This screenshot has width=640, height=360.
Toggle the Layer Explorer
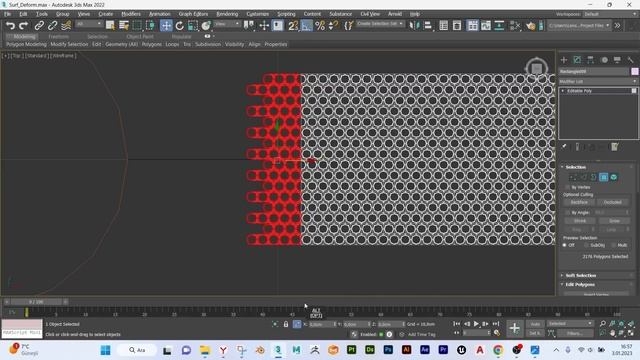tap(457, 26)
